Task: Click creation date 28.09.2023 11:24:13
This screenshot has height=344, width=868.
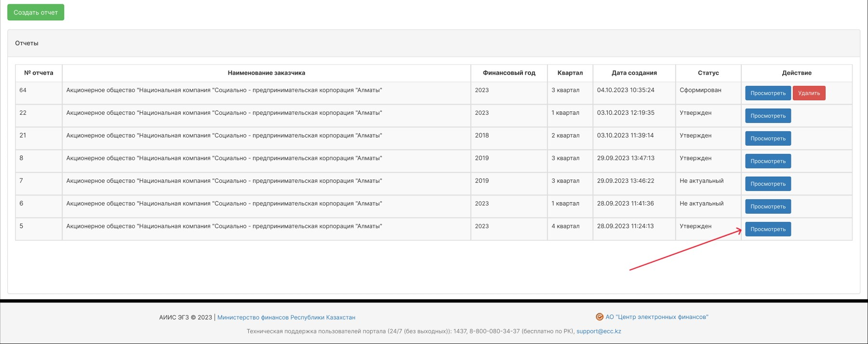Action: point(626,226)
